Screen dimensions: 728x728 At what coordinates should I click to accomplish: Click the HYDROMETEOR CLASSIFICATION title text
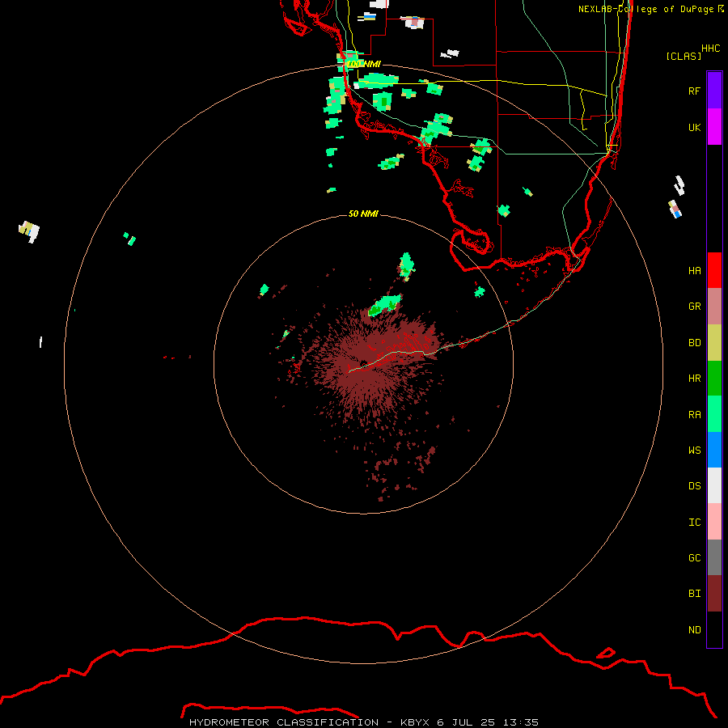tap(284, 722)
